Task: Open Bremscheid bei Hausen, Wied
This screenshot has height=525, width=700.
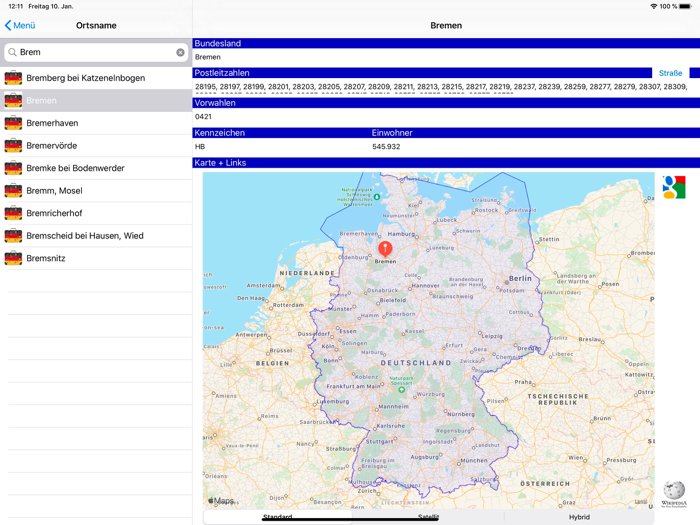Action: (x=96, y=236)
